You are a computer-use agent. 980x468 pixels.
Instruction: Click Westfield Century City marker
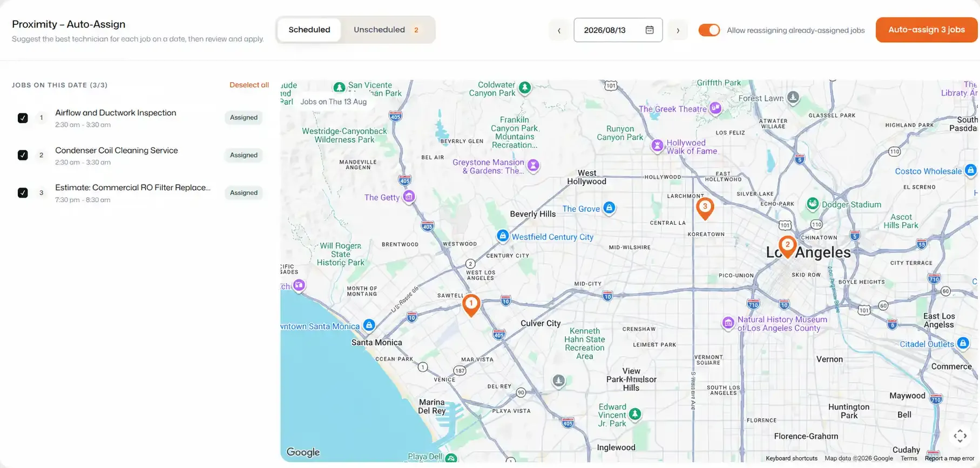pos(503,236)
